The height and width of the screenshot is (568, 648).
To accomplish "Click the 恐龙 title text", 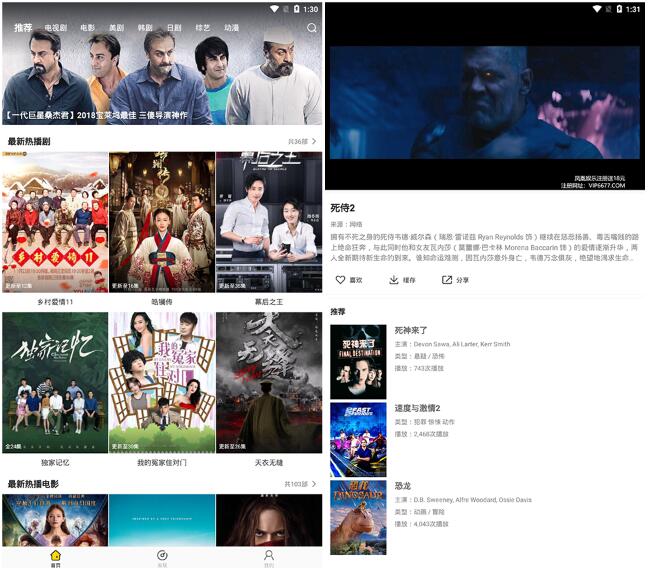I will click(x=403, y=486).
